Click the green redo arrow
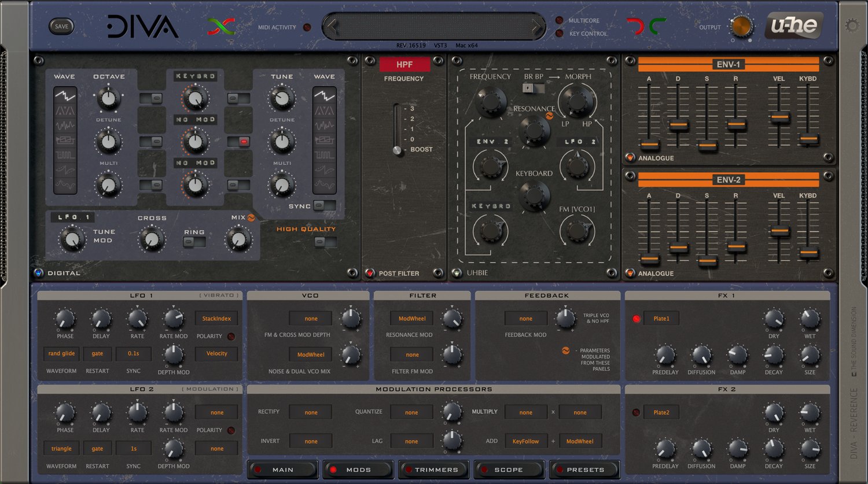 pyautogui.click(x=657, y=26)
